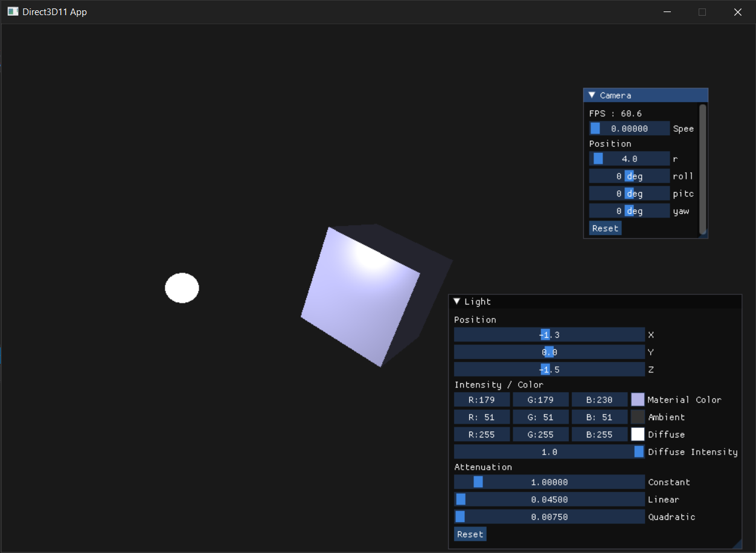Open the Diffuse color swatch picker
The image size is (756, 553).
[x=638, y=435]
